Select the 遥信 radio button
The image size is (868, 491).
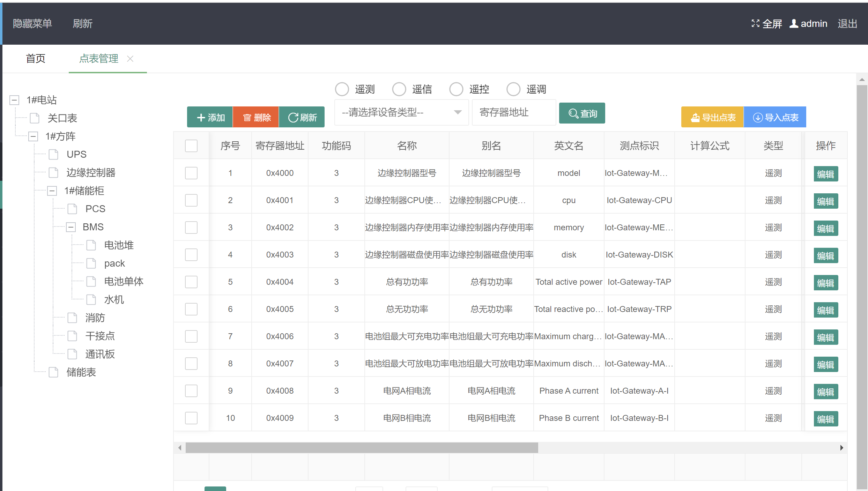pos(399,89)
